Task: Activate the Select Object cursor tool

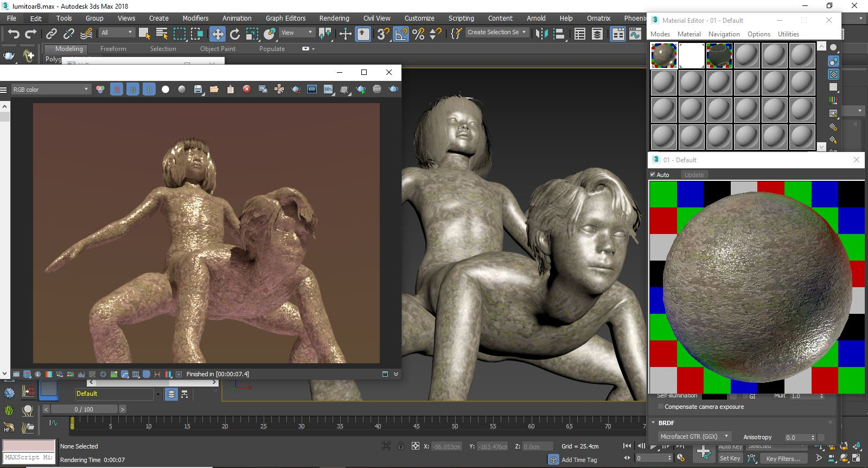Action: pyautogui.click(x=144, y=34)
